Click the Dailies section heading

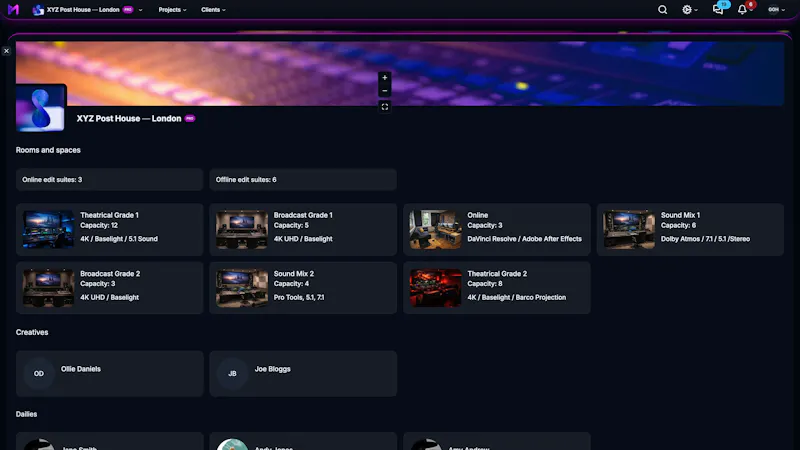pos(26,414)
